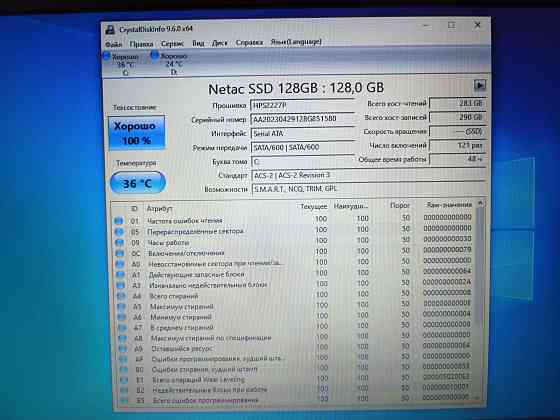This screenshot has height=420, width=560.
Task: Click status icon for A7 В среднем стираний
Action: (x=122, y=328)
